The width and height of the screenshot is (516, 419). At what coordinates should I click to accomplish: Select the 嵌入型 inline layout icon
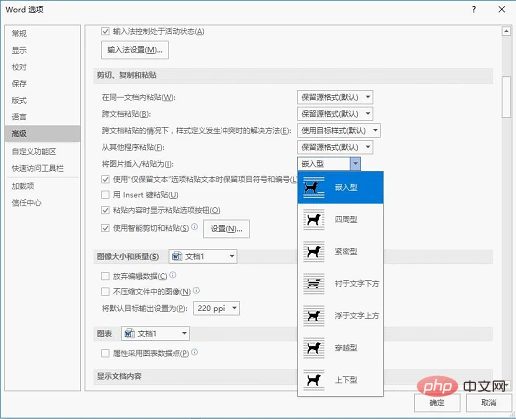314,187
